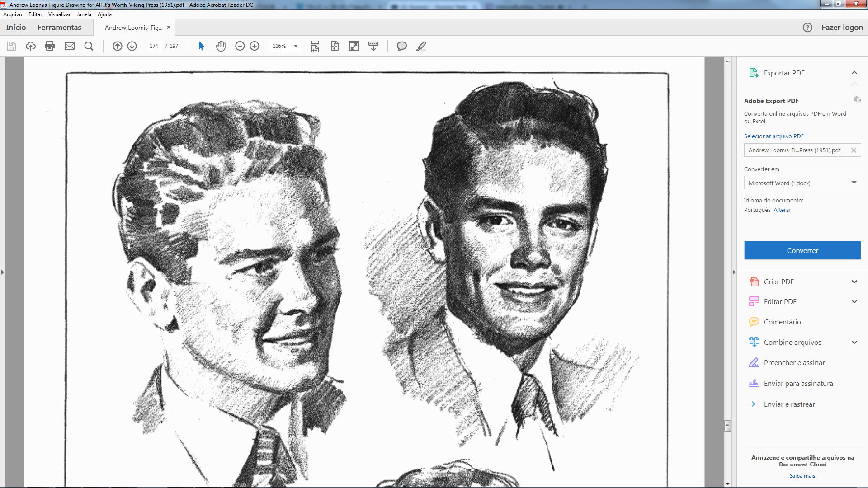Open the search magnifier tool
Image resolution: width=868 pixels, height=488 pixels.
pos(89,46)
